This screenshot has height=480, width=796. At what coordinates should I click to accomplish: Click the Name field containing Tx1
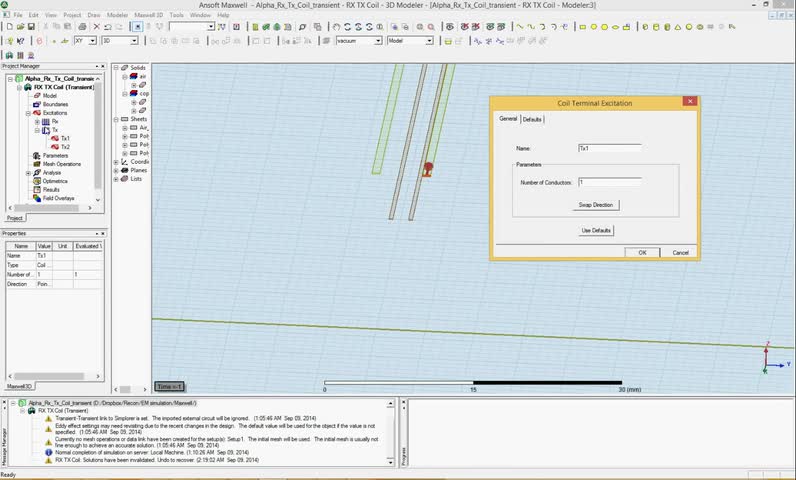[x=609, y=147]
